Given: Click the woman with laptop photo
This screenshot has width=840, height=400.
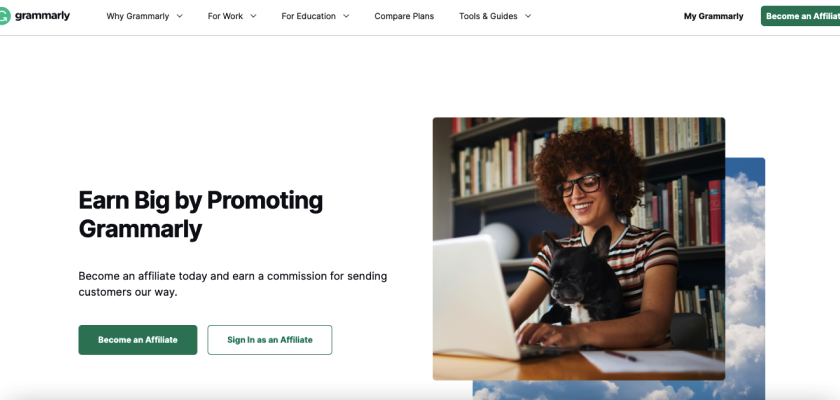Looking at the screenshot, I should coord(579,248).
